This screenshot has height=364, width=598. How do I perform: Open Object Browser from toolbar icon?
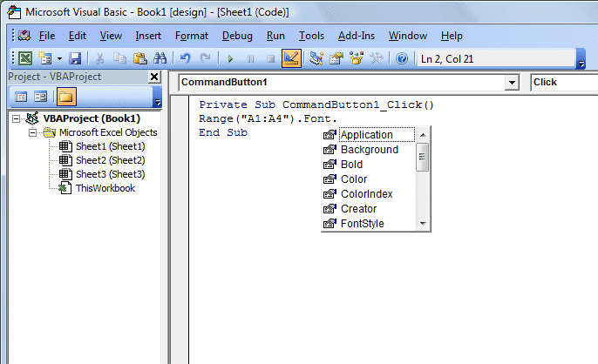click(x=356, y=58)
